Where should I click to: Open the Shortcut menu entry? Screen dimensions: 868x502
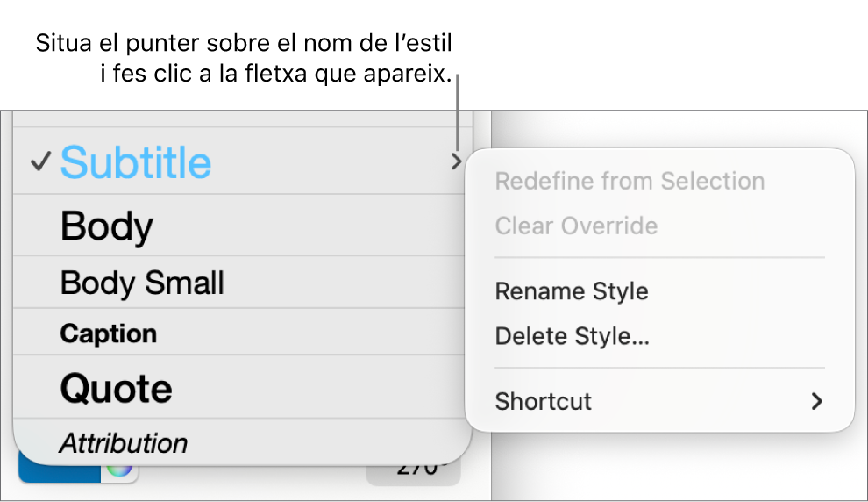(544, 401)
